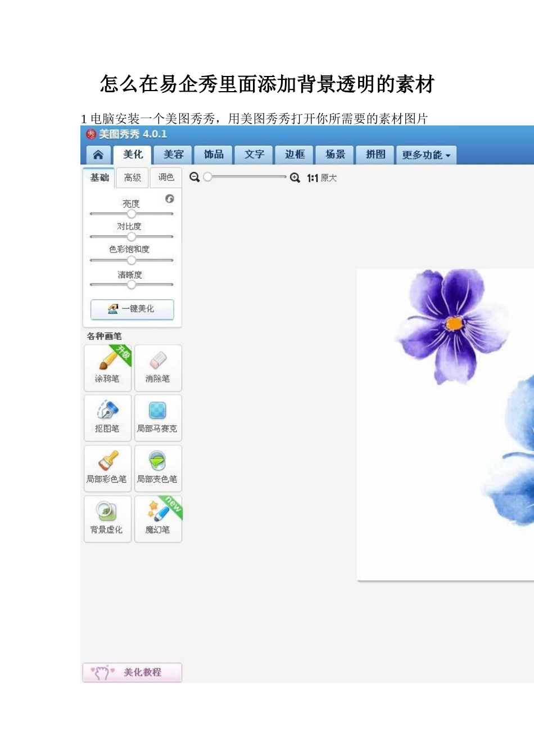Select the 消除笔 eraser tool

coord(158,368)
